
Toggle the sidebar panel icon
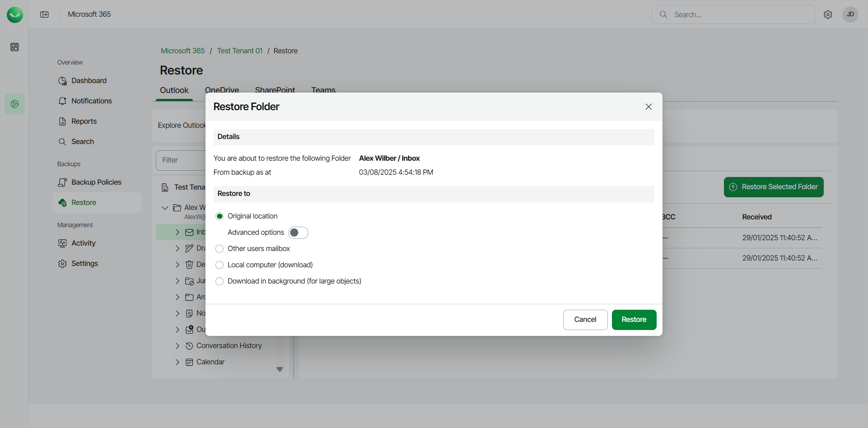coord(44,14)
